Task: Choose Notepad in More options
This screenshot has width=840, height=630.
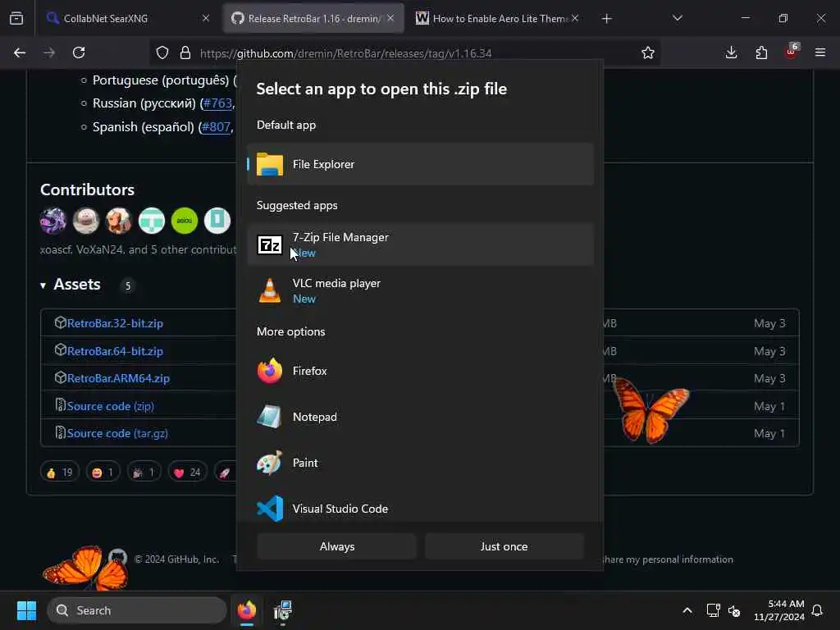Action: 420,417
